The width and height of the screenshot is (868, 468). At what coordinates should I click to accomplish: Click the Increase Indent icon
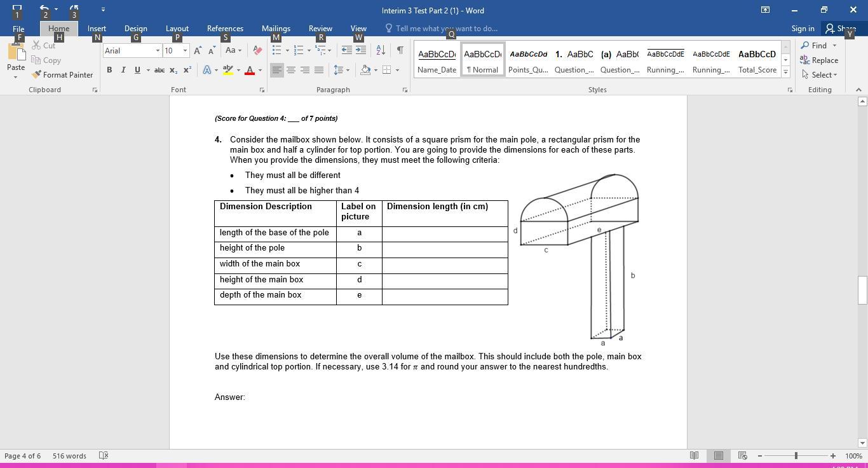[361, 50]
